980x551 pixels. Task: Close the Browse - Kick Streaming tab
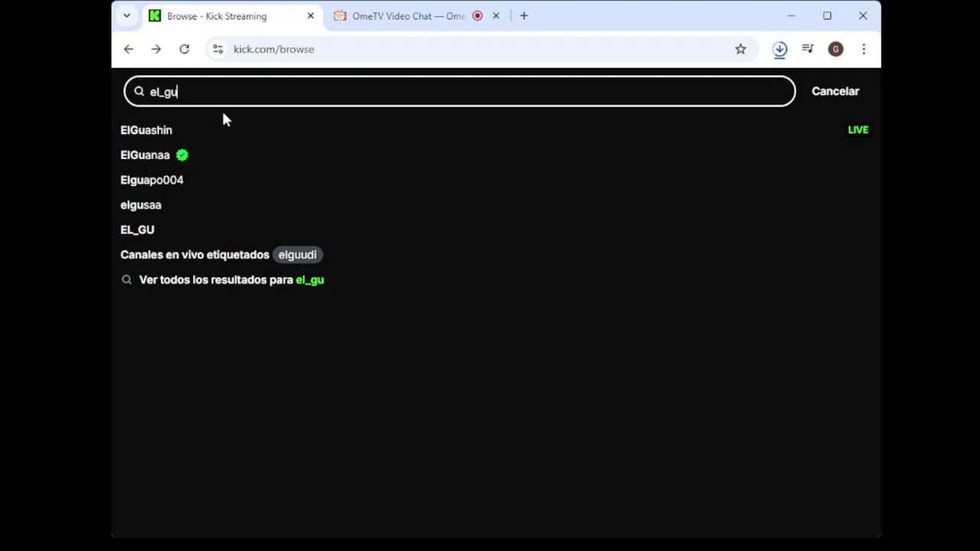click(x=311, y=16)
